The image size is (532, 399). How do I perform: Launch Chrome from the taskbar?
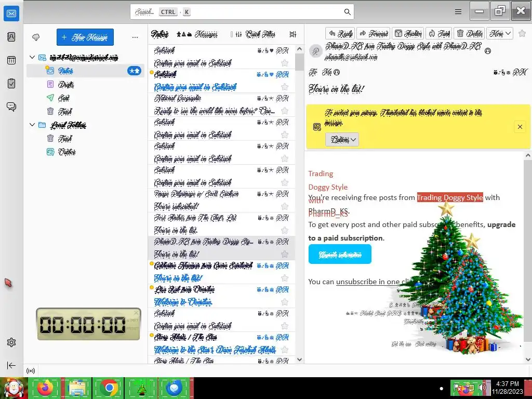[x=109, y=388]
